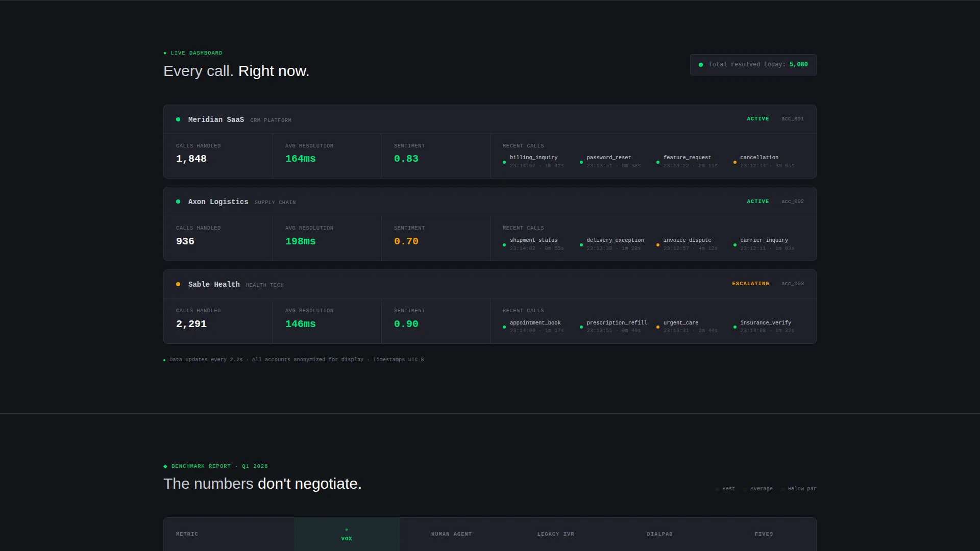This screenshot has height=551, width=980.
Task: Select the Axon Logistics account name
Action: (218, 202)
